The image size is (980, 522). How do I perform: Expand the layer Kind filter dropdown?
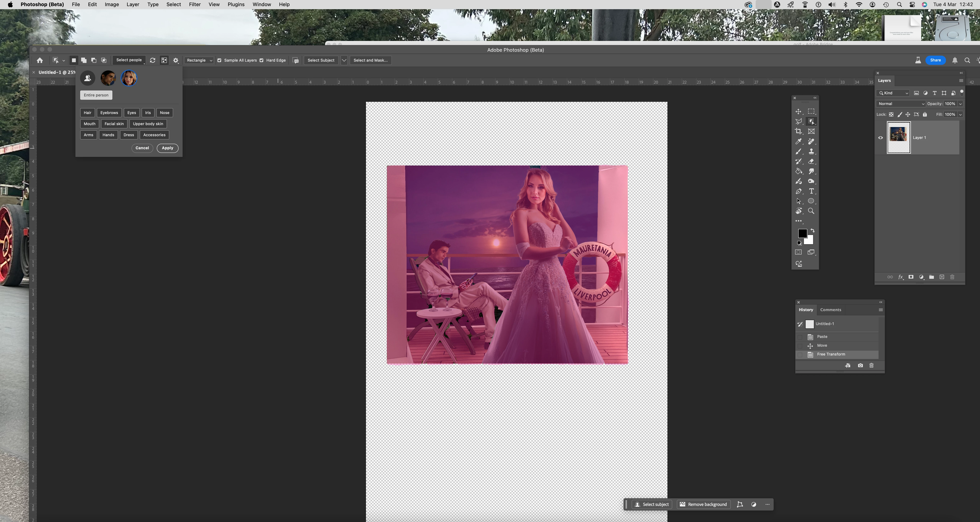893,93
